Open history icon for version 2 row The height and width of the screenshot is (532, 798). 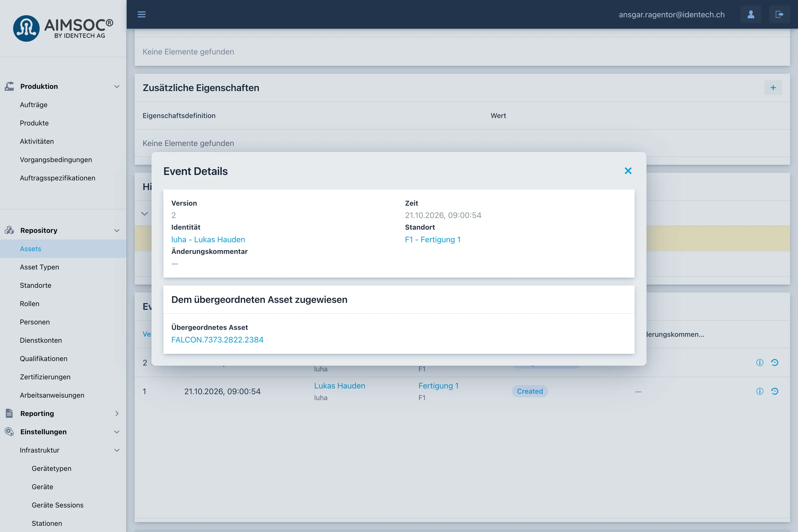click(x=774, y=362)
